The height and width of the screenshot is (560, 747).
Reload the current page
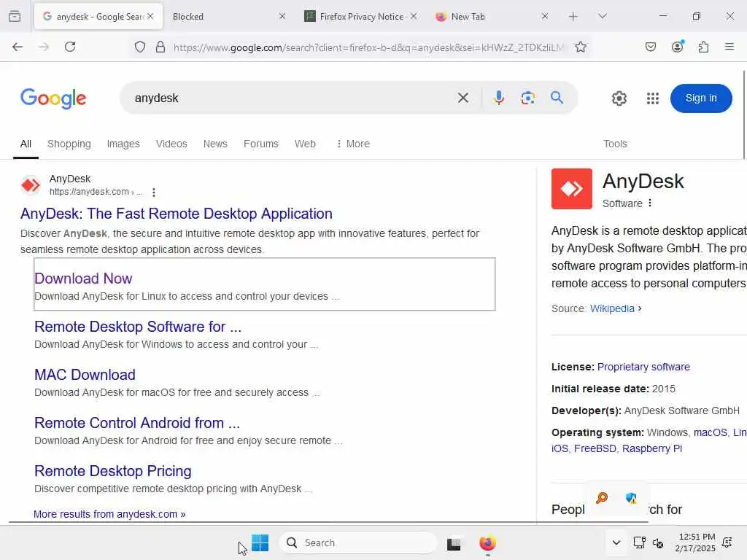coord(70,47)
